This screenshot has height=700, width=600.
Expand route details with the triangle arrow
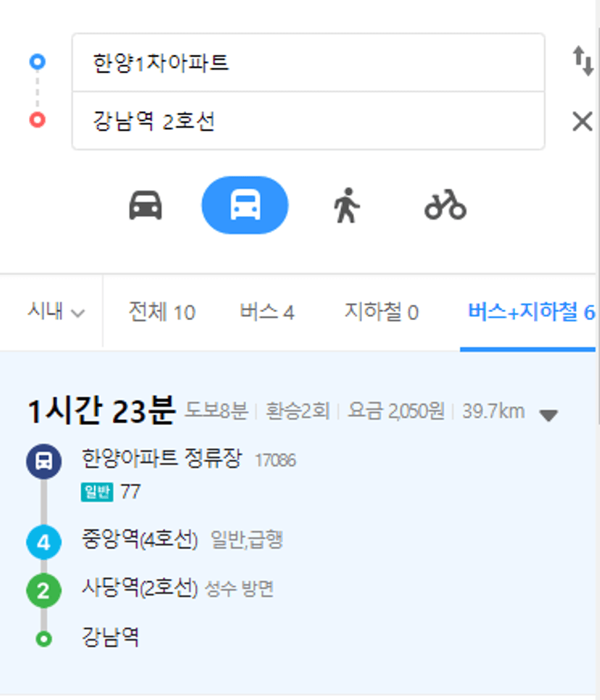548,415
